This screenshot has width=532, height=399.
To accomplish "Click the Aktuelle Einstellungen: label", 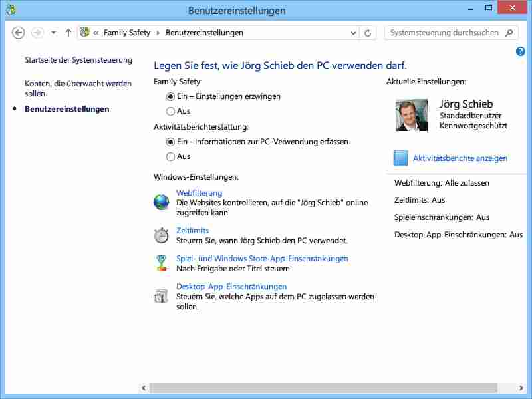I will (x=426, y=82).
